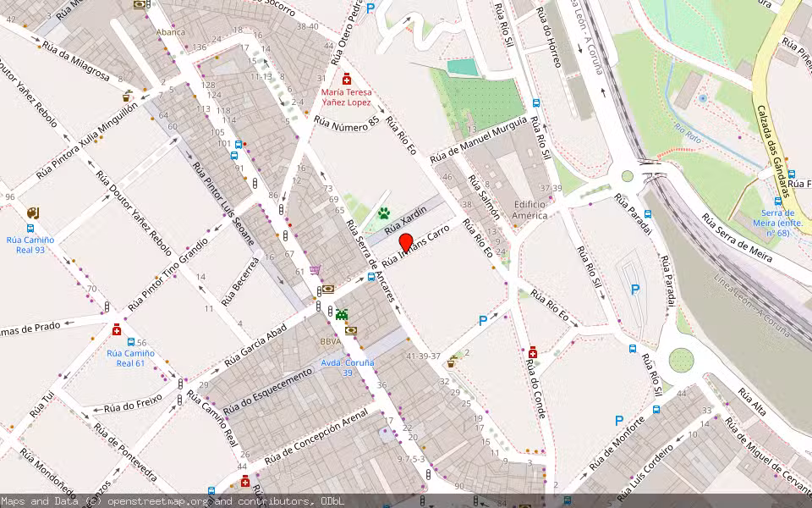Select the Rúa Mondoñedo street label
This screenshot has height=508, width=812.
(x=47, y=472)
